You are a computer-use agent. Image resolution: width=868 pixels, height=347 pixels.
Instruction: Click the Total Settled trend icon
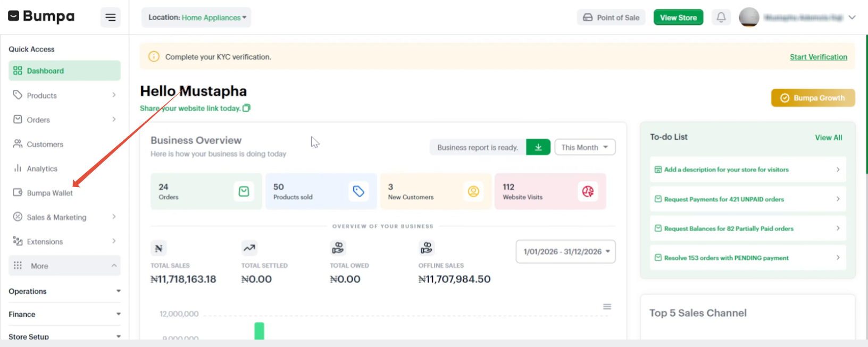pos(249,248)
